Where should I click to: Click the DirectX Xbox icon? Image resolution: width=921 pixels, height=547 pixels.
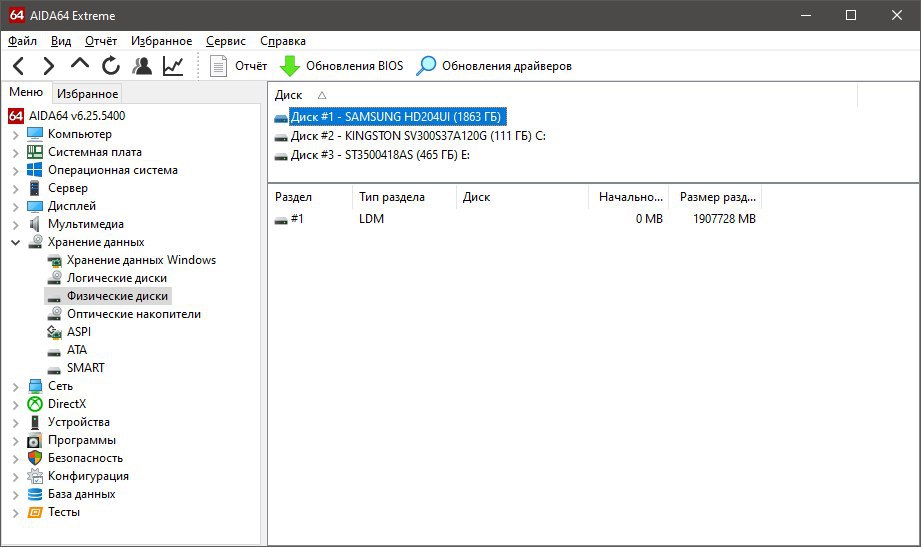point(35,404)
